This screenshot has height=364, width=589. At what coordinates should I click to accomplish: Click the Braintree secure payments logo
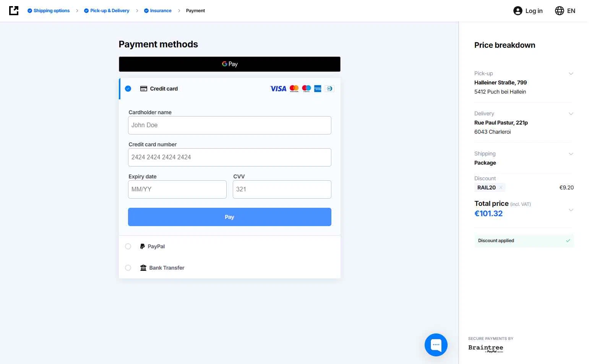(486, 348)
